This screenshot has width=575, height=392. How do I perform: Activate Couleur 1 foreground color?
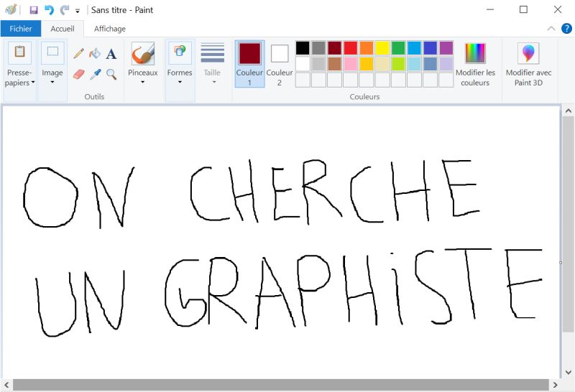(249, 64)
